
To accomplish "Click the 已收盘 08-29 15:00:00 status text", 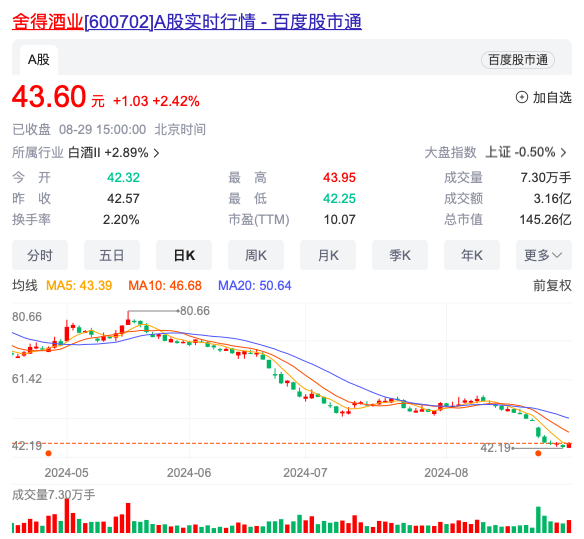I will (79, 129).
